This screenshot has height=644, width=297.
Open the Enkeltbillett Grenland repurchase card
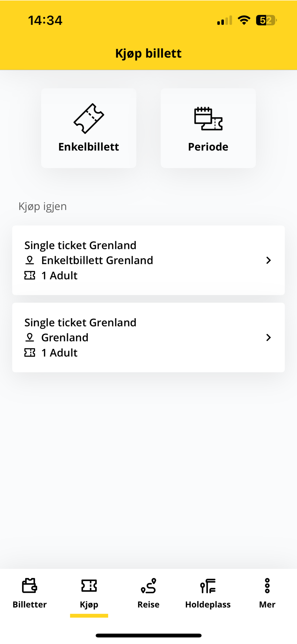click(148, 260)
